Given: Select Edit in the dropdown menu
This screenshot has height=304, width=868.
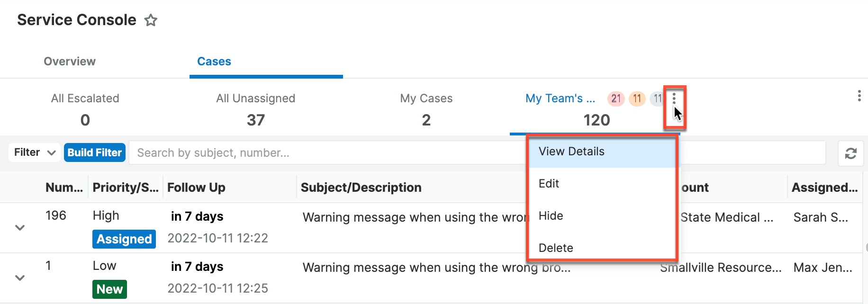Looking at the screenshot, I should point(549,184).
